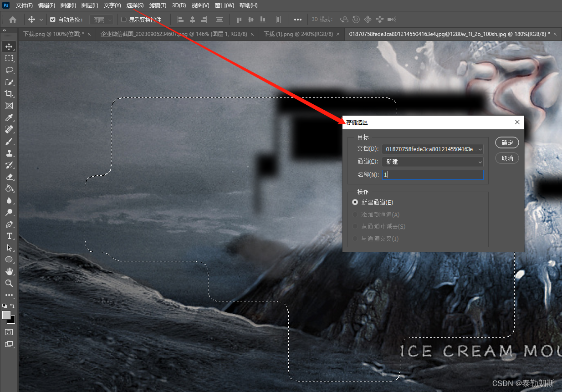
Task: Click align horizontal centers icon
Action: point(192,20)
